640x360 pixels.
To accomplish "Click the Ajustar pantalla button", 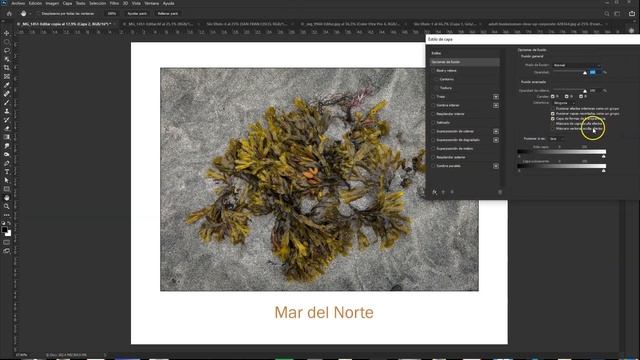I will pyautogui.click(x=137, y=13).
